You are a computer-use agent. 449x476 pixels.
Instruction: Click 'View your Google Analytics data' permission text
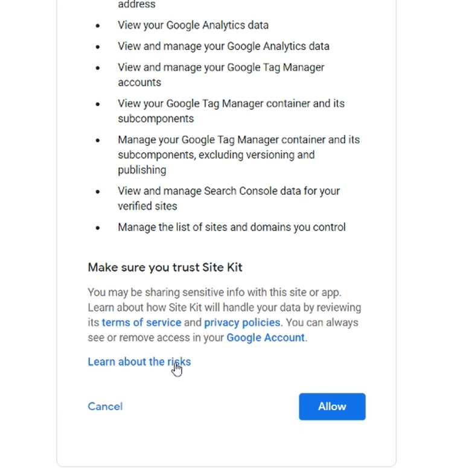click(x=193, y=25)
